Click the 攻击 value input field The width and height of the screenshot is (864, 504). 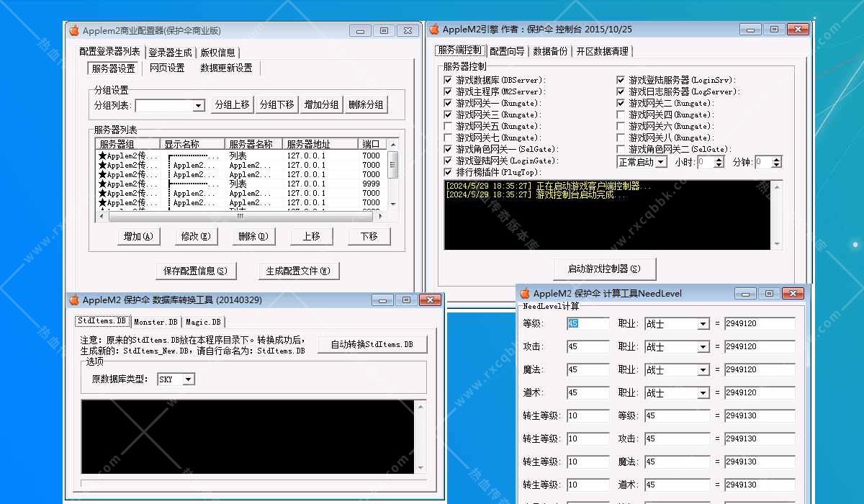tap(588, 347)
